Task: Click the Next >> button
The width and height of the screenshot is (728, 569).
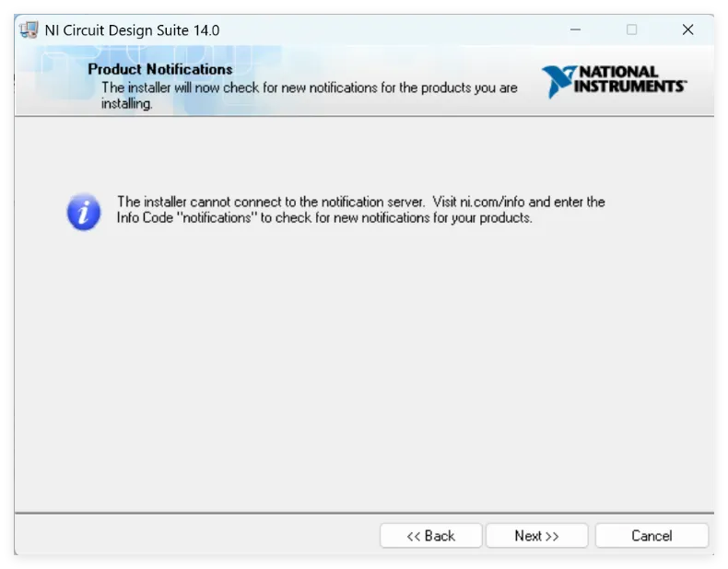Action: click(x=536, y=536)
